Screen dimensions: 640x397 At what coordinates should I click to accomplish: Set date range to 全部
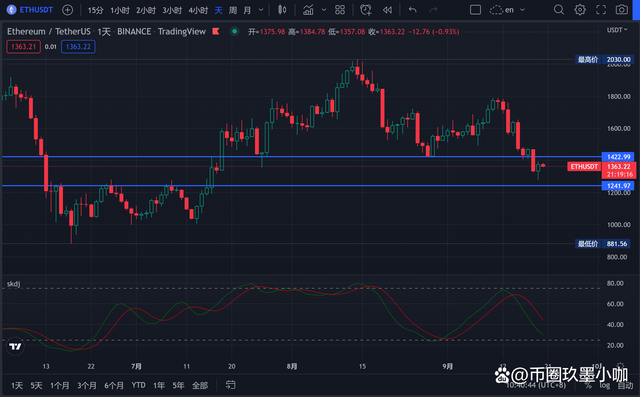[200, 386]
